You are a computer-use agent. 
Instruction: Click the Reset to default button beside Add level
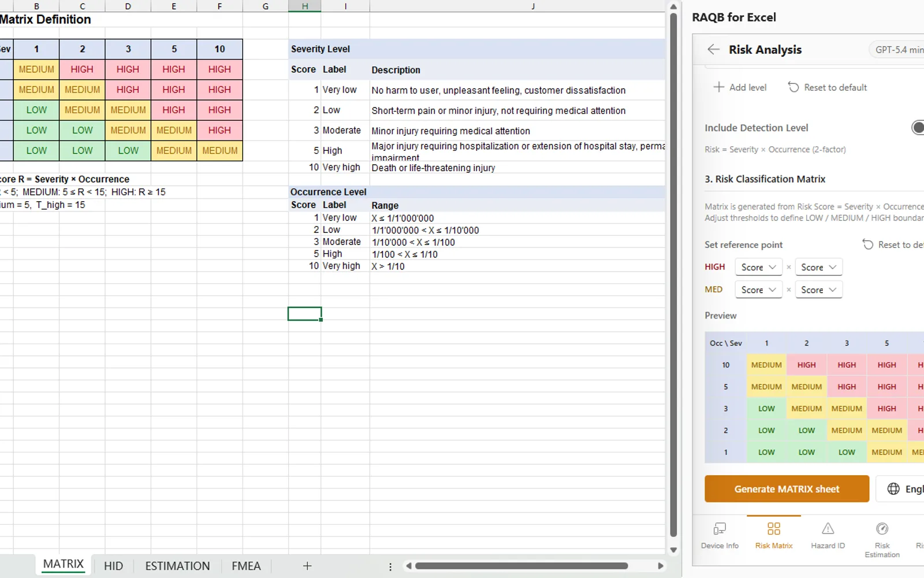point(828,87)
